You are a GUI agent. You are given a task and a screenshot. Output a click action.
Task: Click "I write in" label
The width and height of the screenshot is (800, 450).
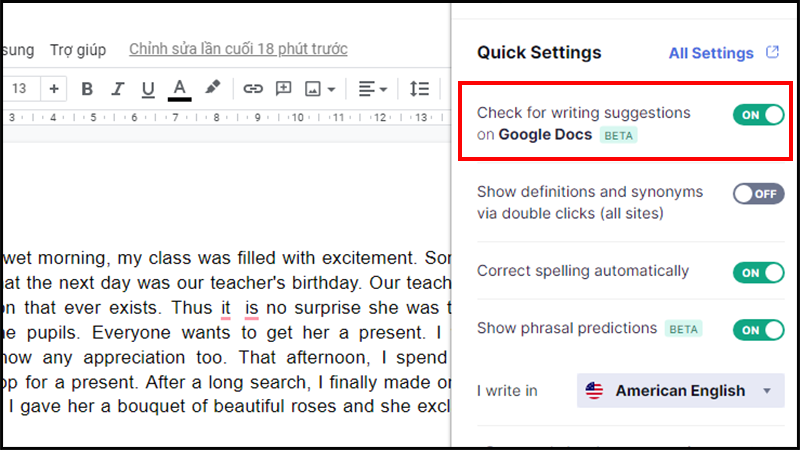(507, 391)
